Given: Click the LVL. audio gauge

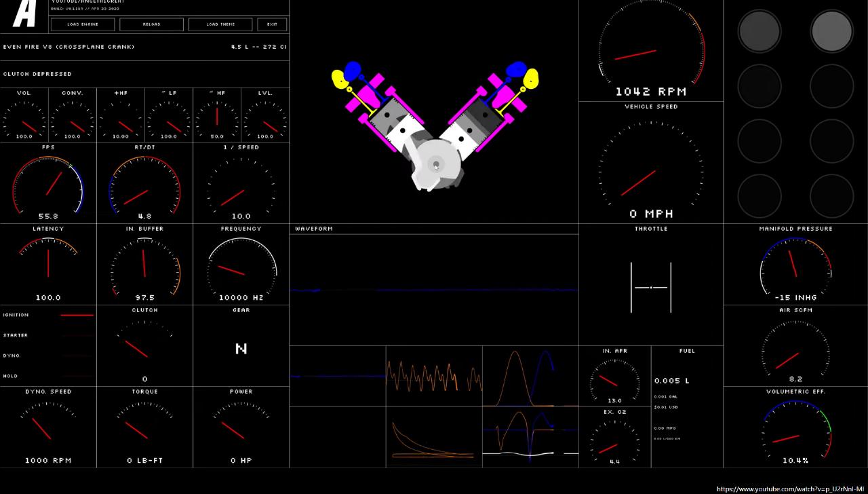Looking at the screenshot, I should click(265, 115).
